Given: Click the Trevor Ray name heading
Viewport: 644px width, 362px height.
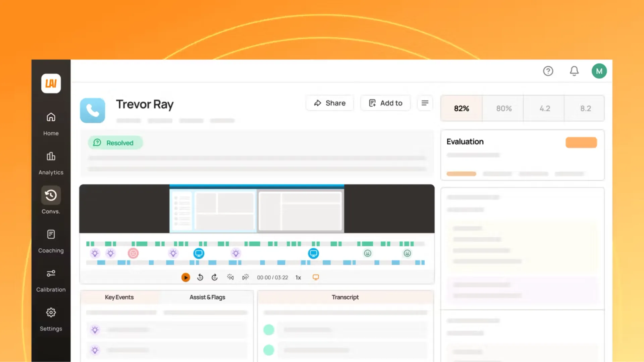Looking at the screenshot, I should [145, 104].
